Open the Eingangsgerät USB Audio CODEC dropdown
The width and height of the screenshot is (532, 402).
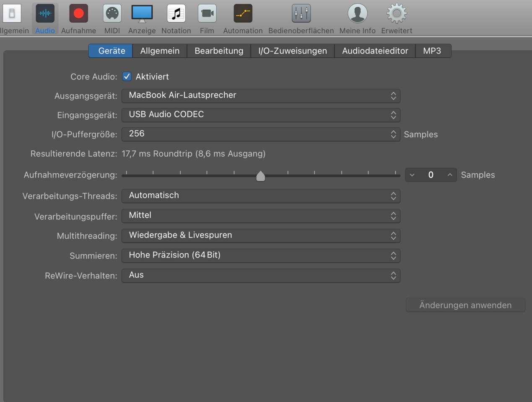pos(261,115)
